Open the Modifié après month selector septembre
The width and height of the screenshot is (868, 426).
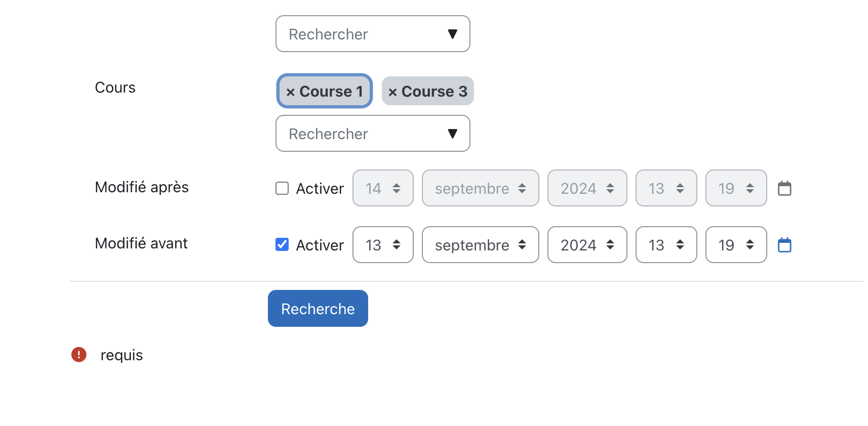[x=480, y=188]
